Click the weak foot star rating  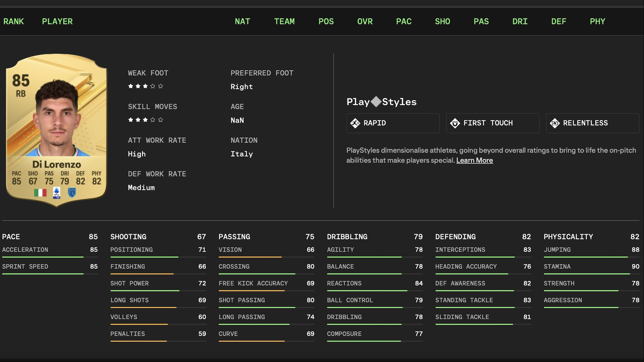pyautogui.click(x=145, y=86)
